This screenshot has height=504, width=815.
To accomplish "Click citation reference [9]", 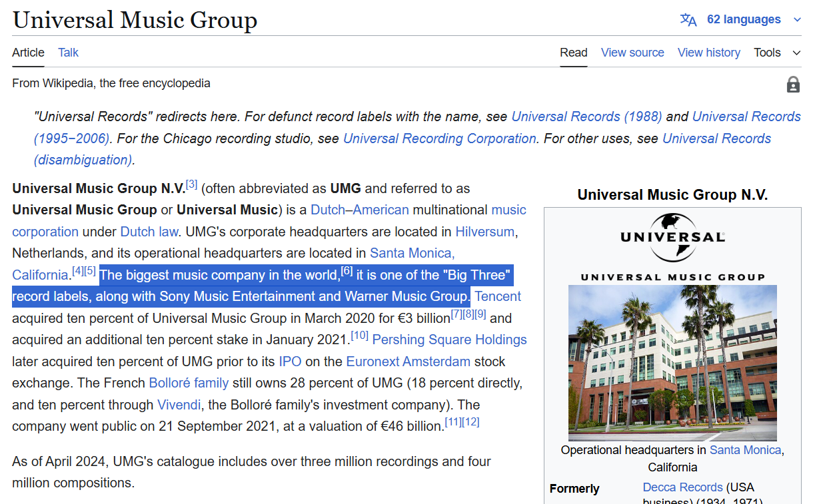I will [x=480, y=314].
